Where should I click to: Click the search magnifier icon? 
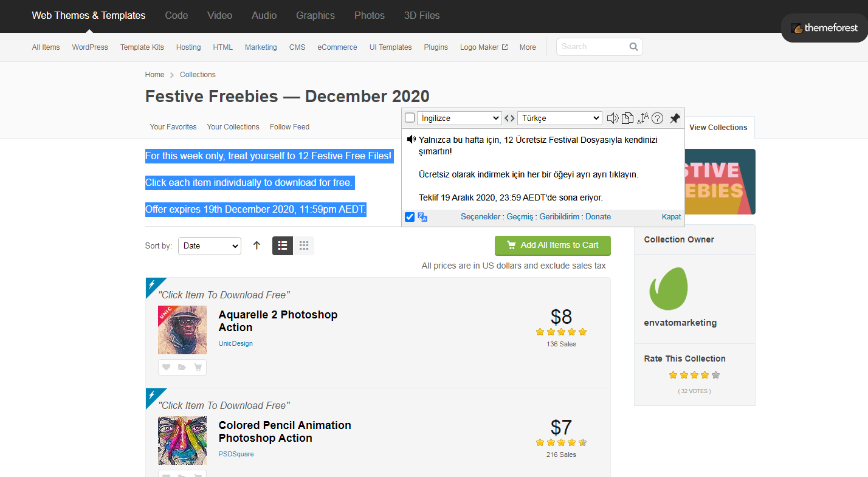633,47
